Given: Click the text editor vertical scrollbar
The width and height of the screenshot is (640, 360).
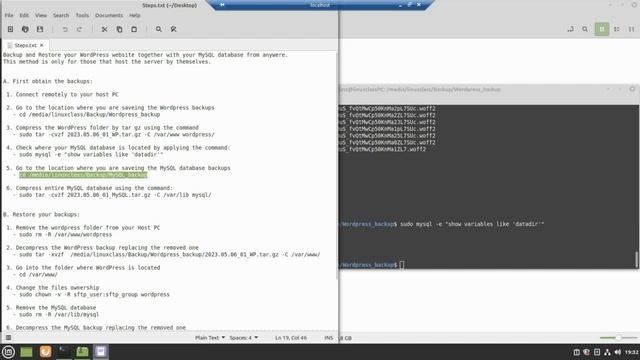Looking at the screenshot, I should pyautogui.click(x=337, y=165).
